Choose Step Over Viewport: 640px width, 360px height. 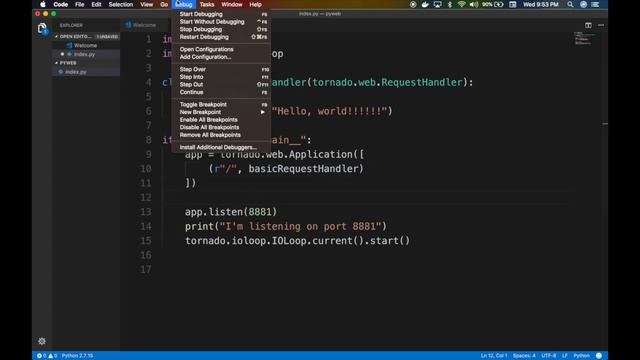pos(221,69)
